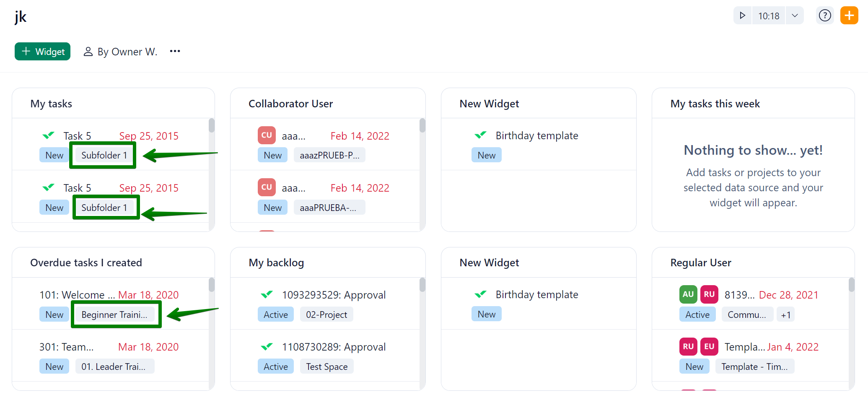Click the Beginner Training folder tag
Viewport: 868px width, 403px height.
click(114, 315)
